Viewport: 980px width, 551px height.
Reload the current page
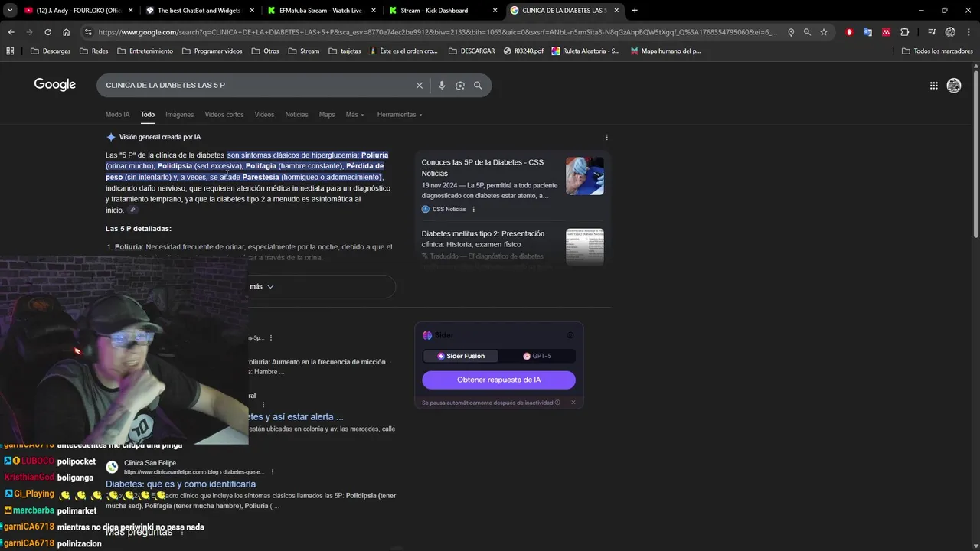(x=47, y=32)
